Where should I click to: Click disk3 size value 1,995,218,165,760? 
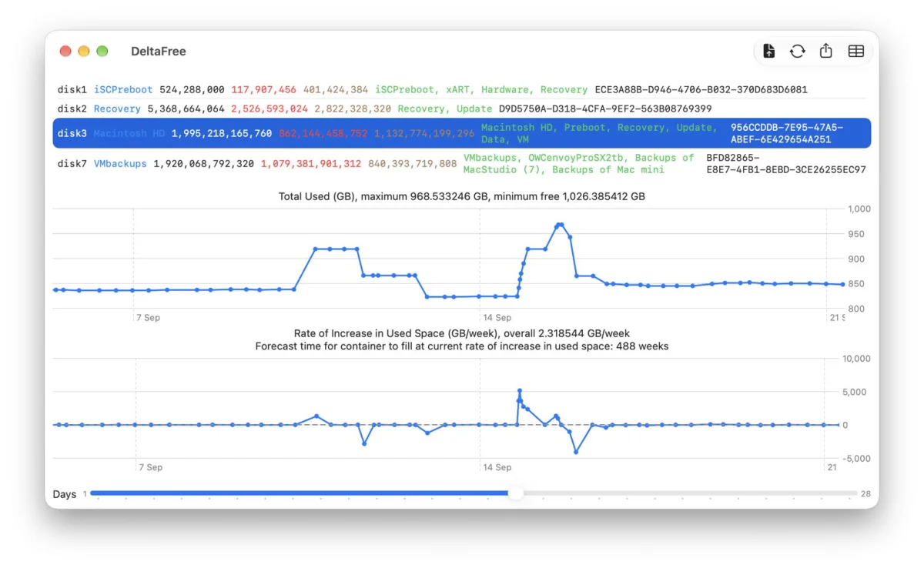(x=222, y=133)
